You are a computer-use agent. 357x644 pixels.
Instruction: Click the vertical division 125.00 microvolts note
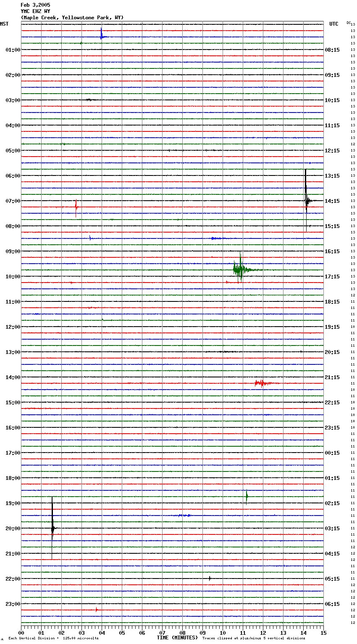tap(53, 639)
